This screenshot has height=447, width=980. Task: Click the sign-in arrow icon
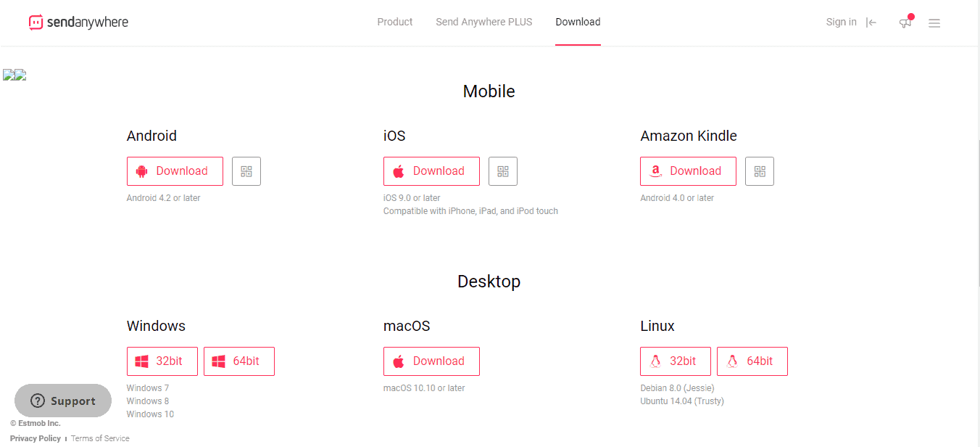pos(871,22)
